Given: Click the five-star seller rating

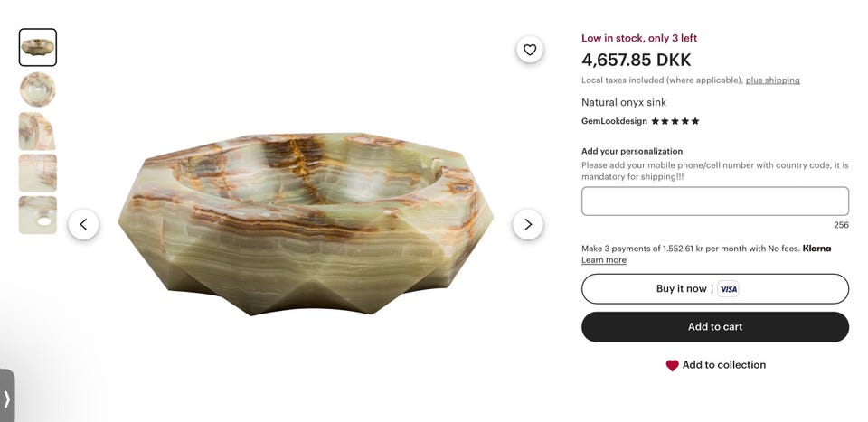Looking at the screenshot, I should point(675,121).
